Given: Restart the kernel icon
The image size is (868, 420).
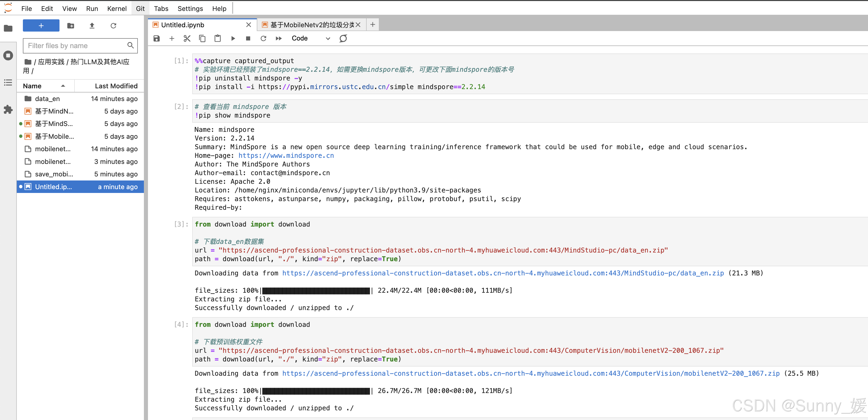Looking at the screenshot, I should (263, 38).
